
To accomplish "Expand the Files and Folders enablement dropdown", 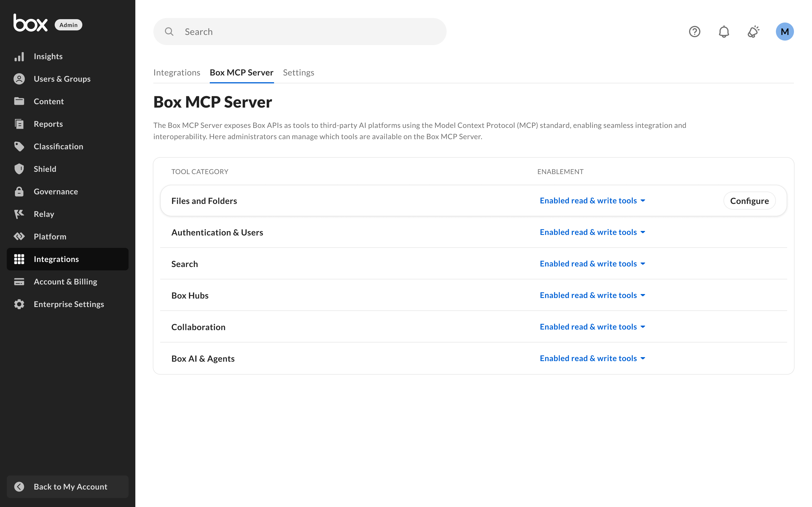I will point(592,201).
